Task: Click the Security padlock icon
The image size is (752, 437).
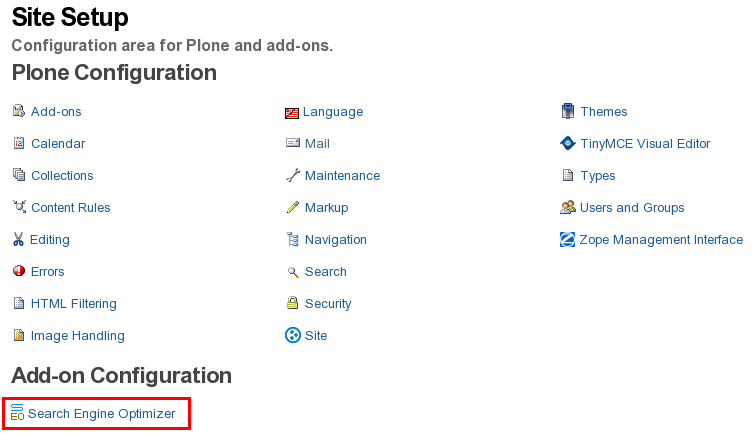Action: (293, 304)
